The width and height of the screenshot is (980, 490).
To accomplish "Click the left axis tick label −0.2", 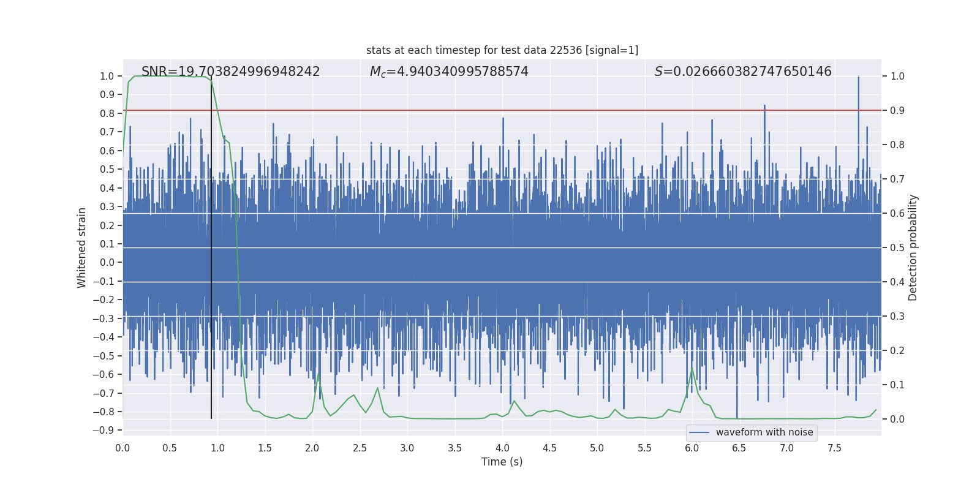I will pos(104,300).
